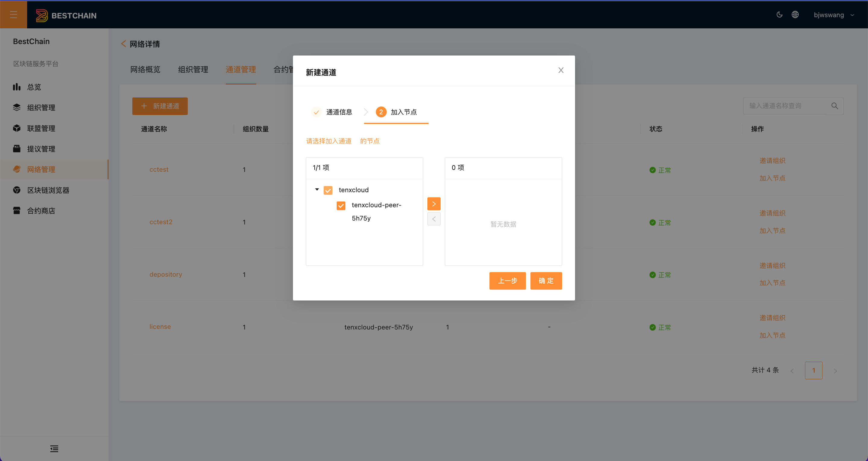Click 加入节点 for license row
The width and height of the screenshot is (868, 461).
pyautogui.click(x=772, y=335)
